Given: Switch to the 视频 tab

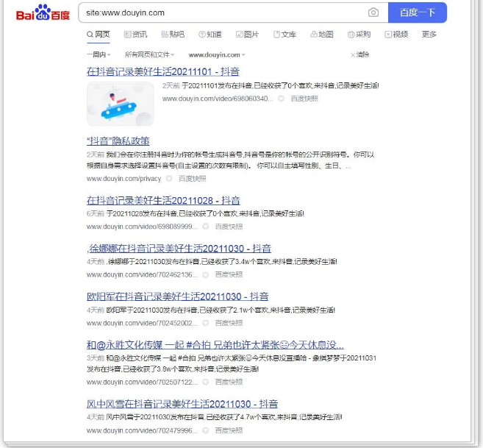Looking at the screenshot, I should 396,35.
